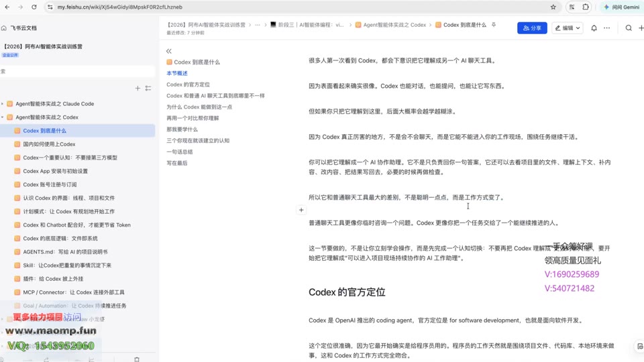Jump to outline item 本节概述
The height and width of the screenshot is (362, 644).
(177, 73)
